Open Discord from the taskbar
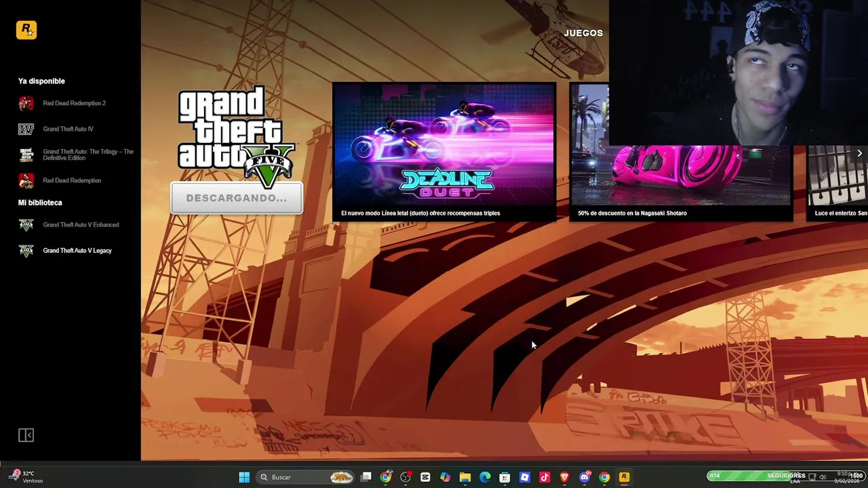 coord(585,477)
